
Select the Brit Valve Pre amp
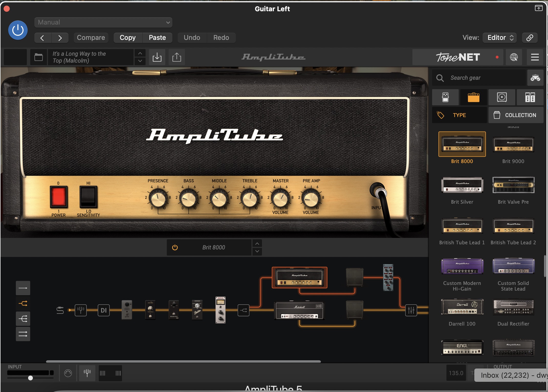[513, 185]
